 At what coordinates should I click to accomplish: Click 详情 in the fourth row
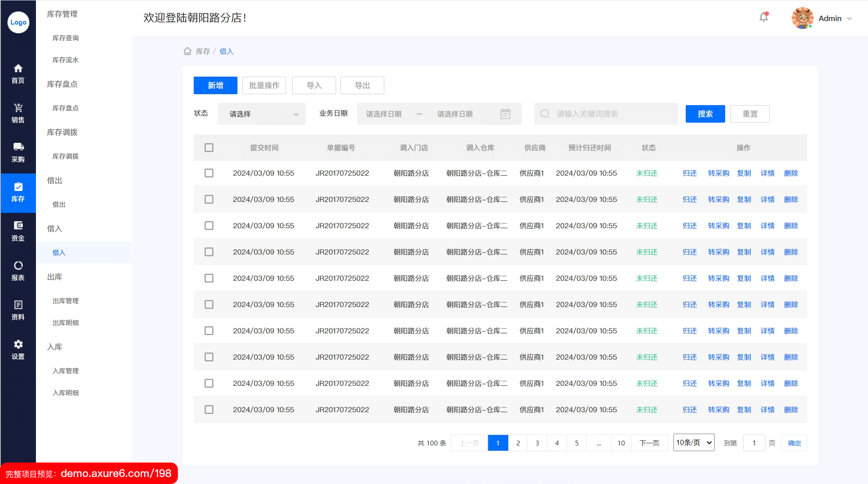768,252
